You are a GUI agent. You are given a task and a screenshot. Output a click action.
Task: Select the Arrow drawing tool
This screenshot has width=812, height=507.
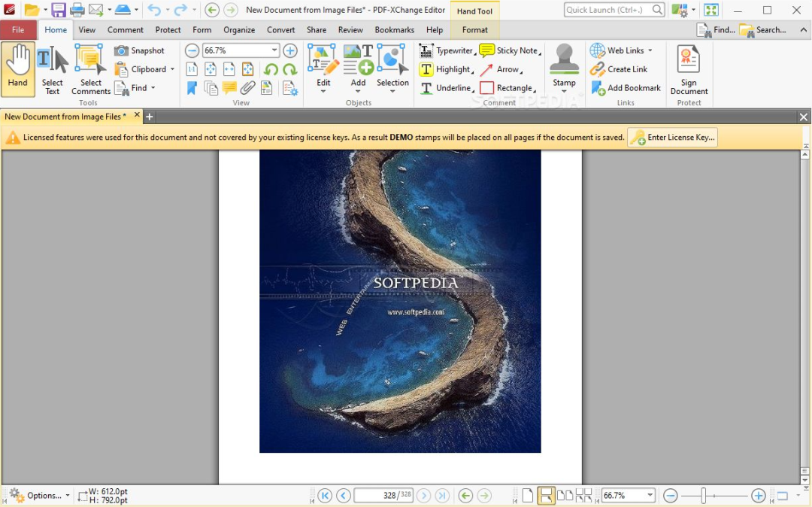pos(500,69)
